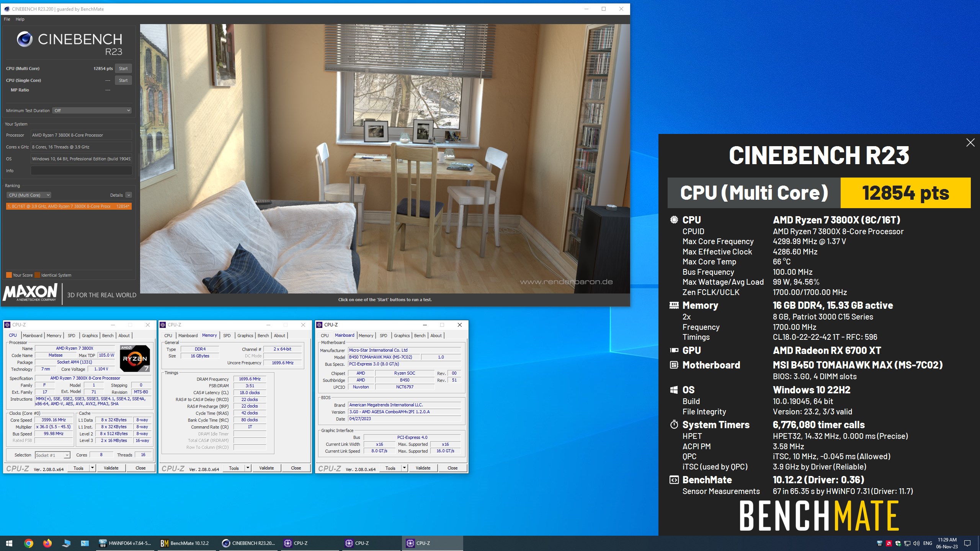Open Tools arrow in CPU-Z Memory timings window
This screenshot has height=551, width=980.
click(x=248, y=468)
